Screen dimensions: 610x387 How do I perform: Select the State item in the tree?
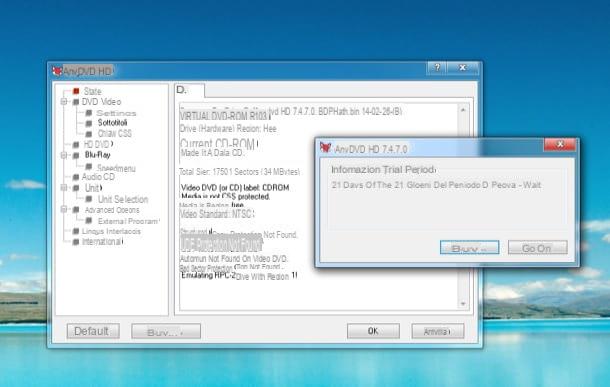[x=93, y=91]
